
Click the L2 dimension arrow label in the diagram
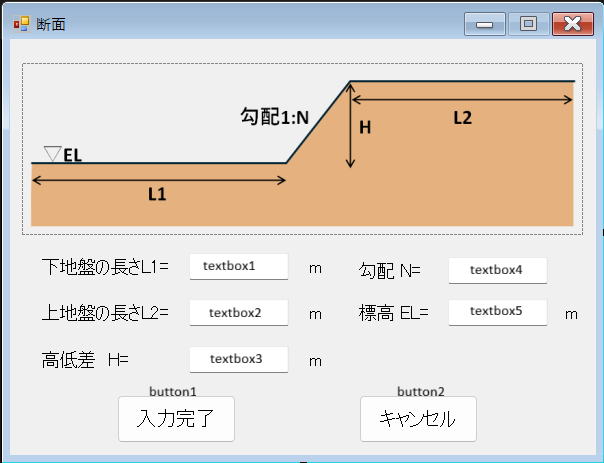462,117
